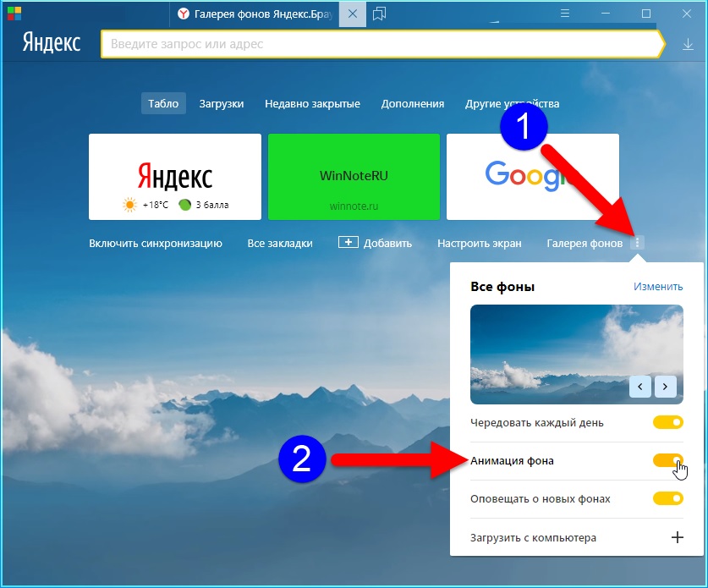Focus the address bar input
Viewport: 708px width, 588px height.
[x=383, y=44]
